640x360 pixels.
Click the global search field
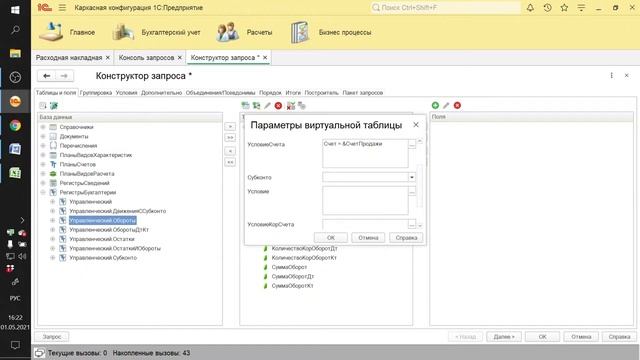coord(445,7)
